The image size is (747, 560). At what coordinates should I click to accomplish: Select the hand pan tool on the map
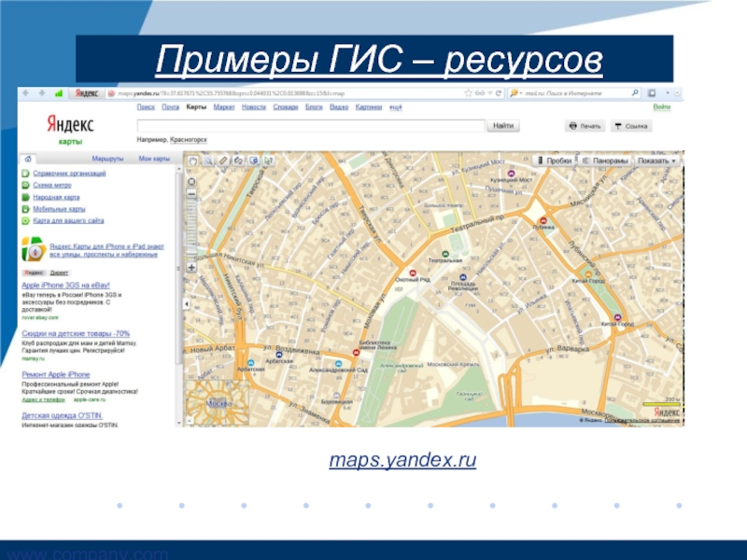click(193, 161)
